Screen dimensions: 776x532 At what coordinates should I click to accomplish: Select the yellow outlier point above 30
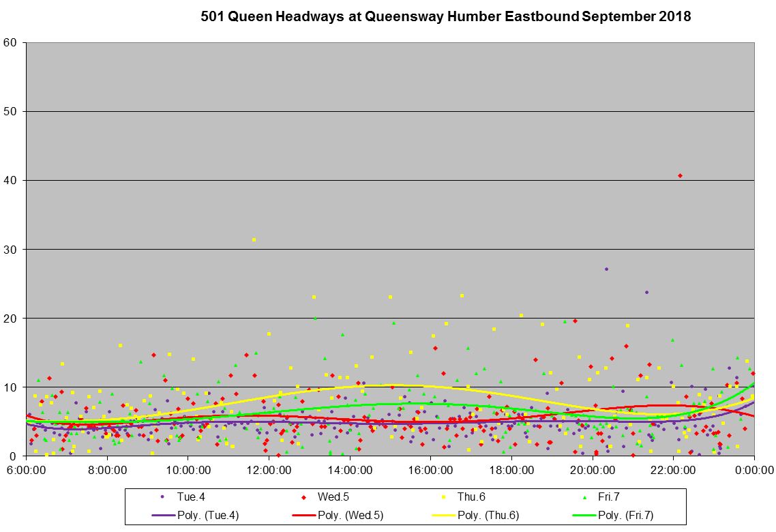point(254,239)
